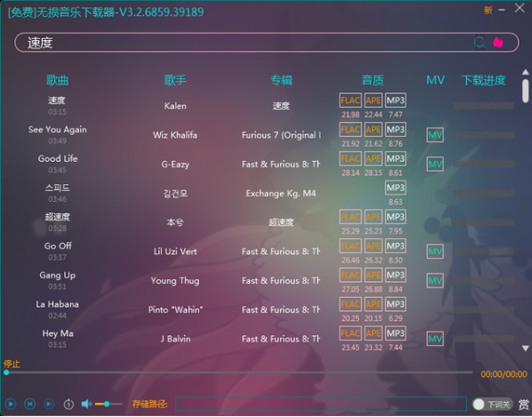Click the list scroll down arrow
The image size is (532, 417).
(x=525, y=349)
